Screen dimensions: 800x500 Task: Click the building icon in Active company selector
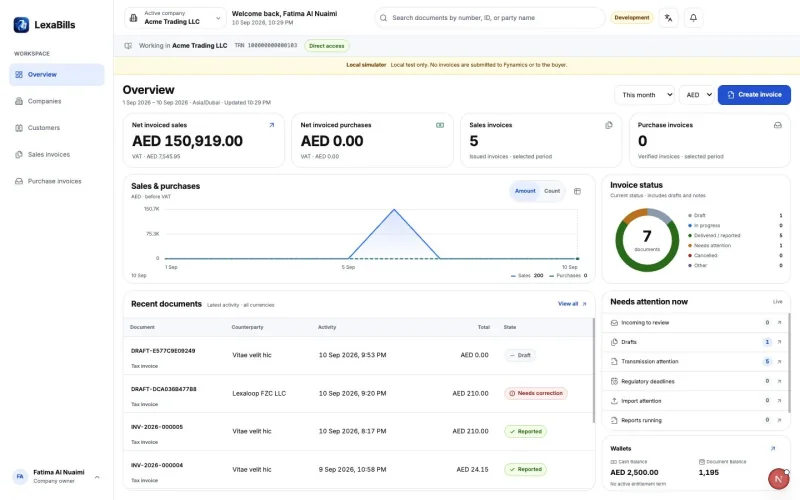[x=133, y=18]
